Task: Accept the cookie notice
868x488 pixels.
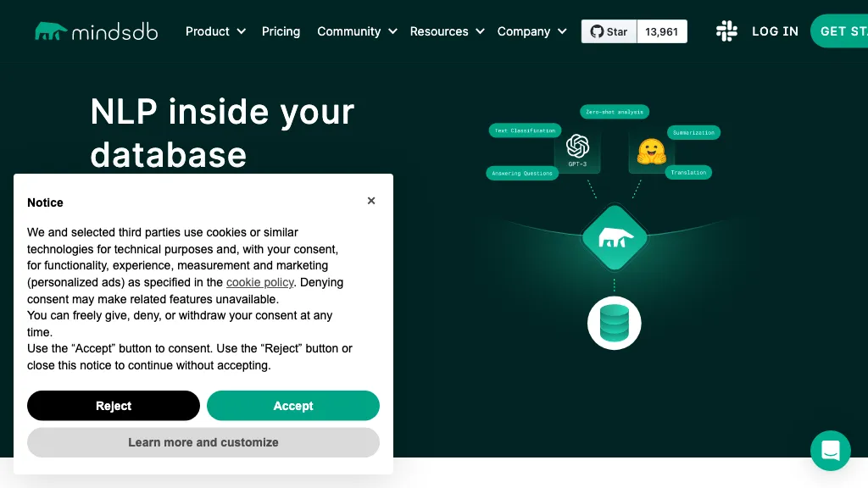Action: pyautogui.click(x=292, y=406)
